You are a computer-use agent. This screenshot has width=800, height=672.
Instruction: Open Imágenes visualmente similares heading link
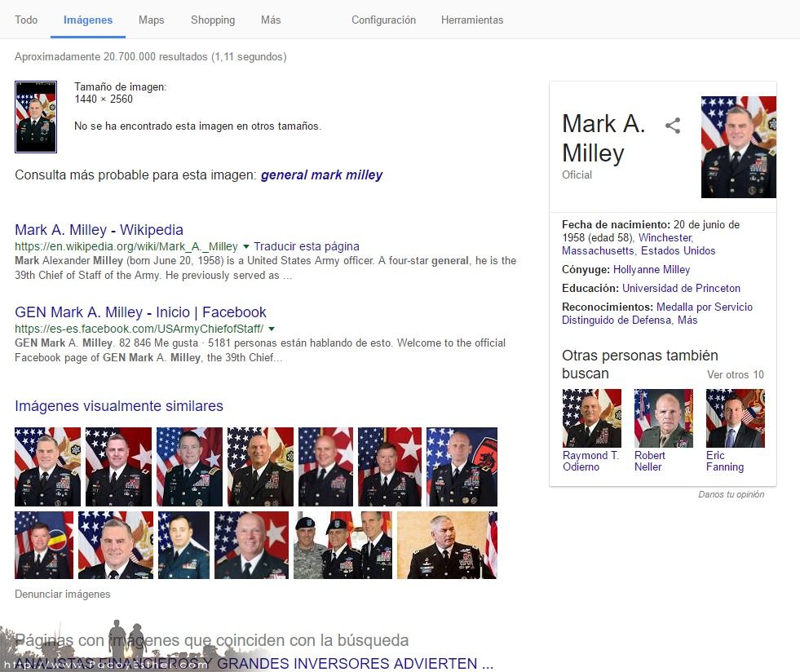119,405
